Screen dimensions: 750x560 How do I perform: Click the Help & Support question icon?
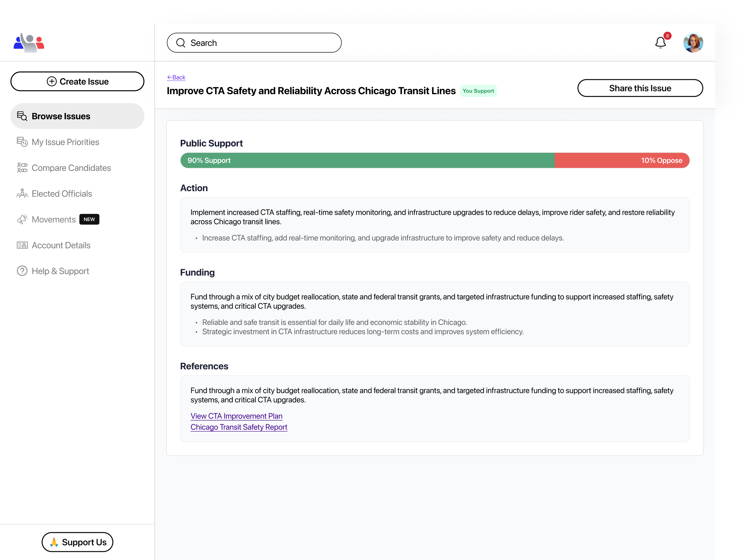pos(22,271)
